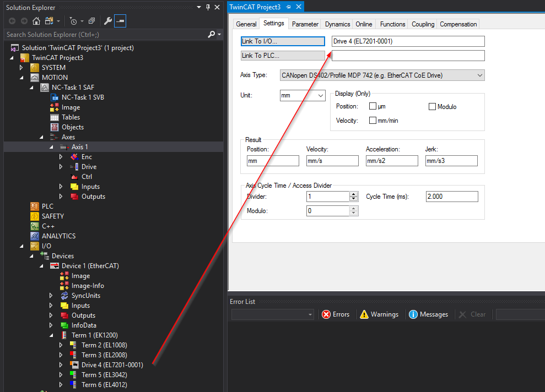Image resolution: width=545 pixels, height=392 pixels.
Task: Expand the SYSTEM node
Action: (21, 67)
